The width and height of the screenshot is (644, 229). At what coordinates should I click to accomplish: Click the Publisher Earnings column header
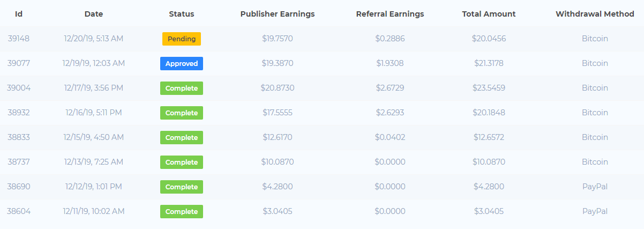tap(278, 14)
